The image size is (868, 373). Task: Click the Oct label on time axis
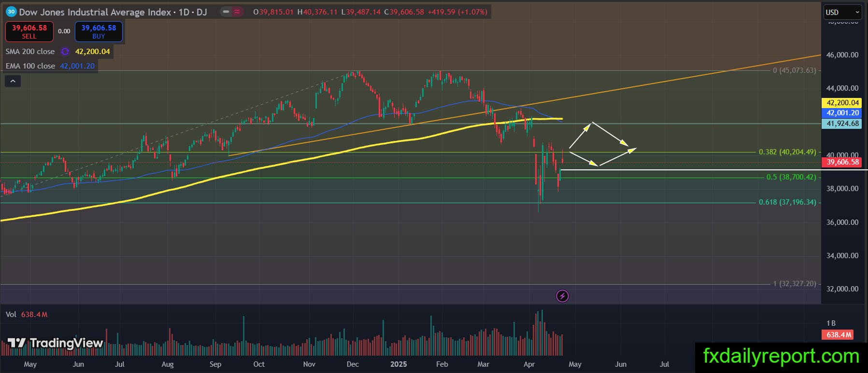click(x=259, y=364)
